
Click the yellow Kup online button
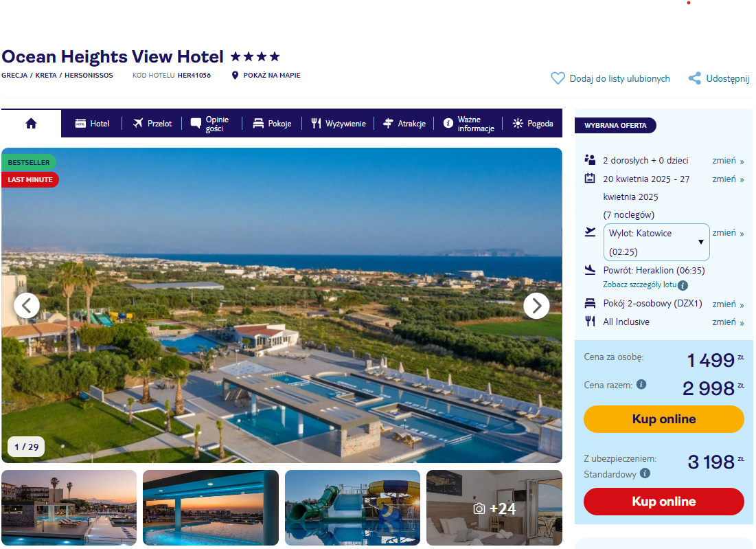coord(664,418)
